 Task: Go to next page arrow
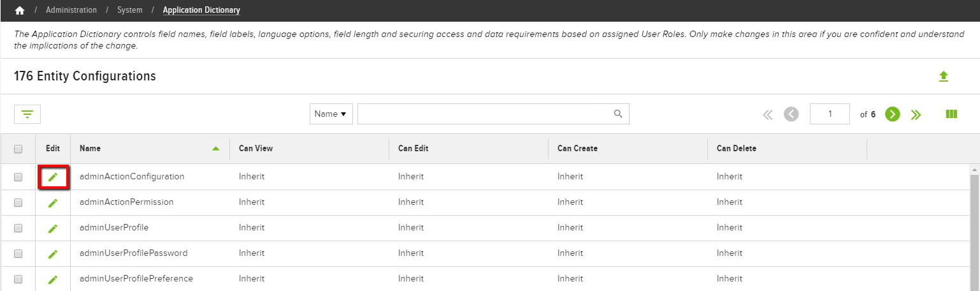893,114
